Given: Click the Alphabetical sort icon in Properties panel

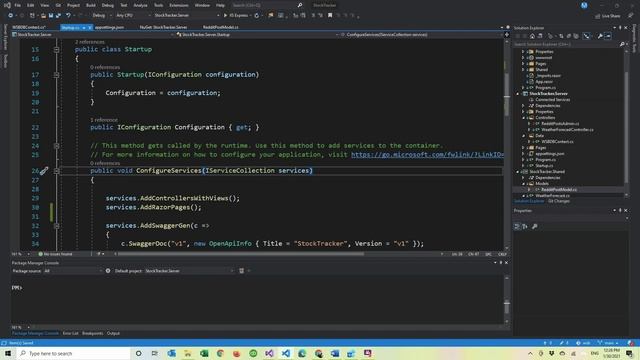Looking at the screenshot, I should pyautogui.click(x=525, y=226).
